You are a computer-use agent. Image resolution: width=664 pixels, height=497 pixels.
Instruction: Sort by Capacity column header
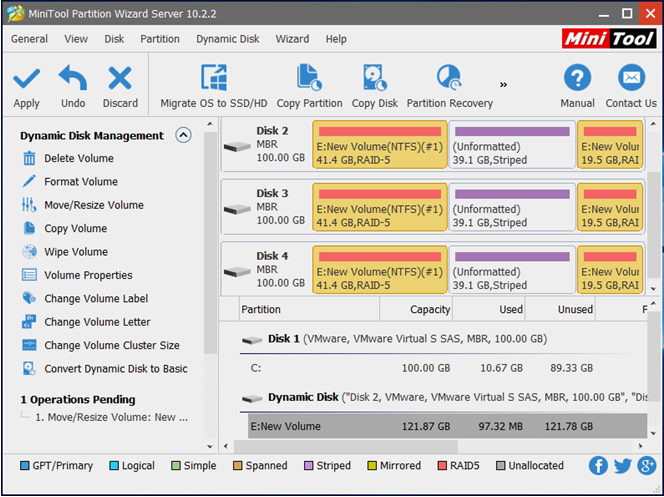[x=416, y=309]
